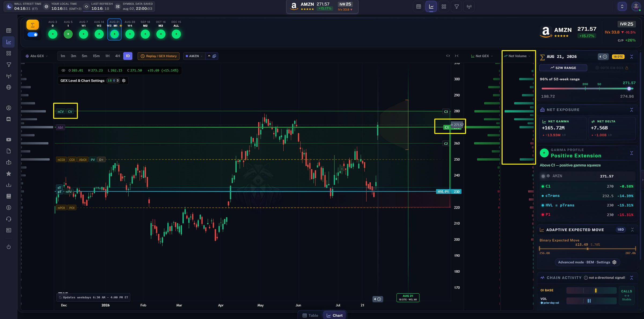The height and width of the screenshot is (319, 644).
Task: Open the star favorites icon in left sidebar
Action: click(9, 174)
